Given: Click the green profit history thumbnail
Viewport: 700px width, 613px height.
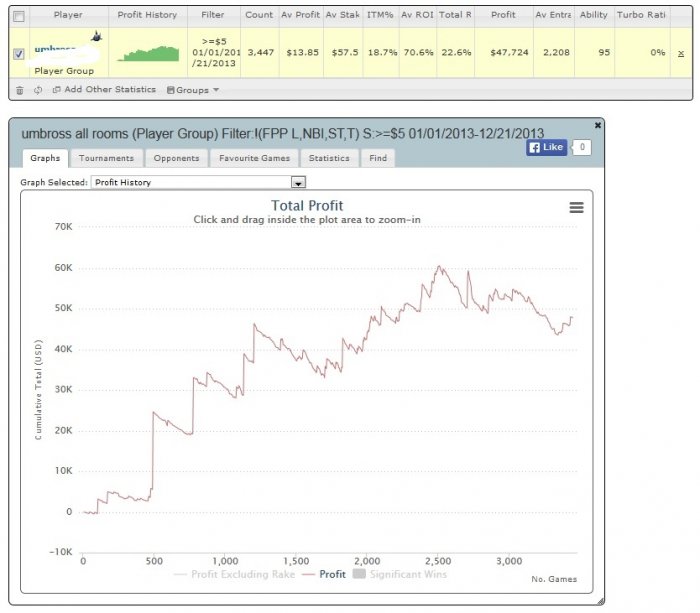Looking at the screenshot, I should click(x=148, y=53).
